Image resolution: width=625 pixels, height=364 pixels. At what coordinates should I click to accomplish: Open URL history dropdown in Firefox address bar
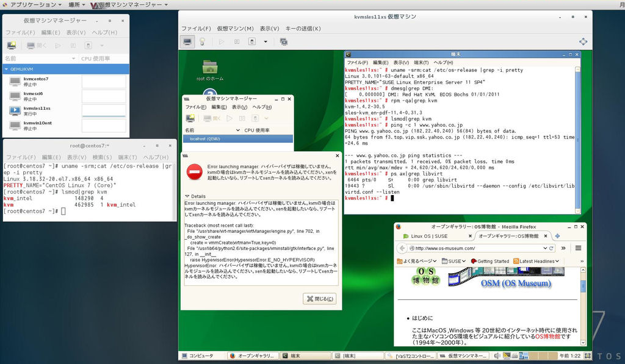(545, 248)
